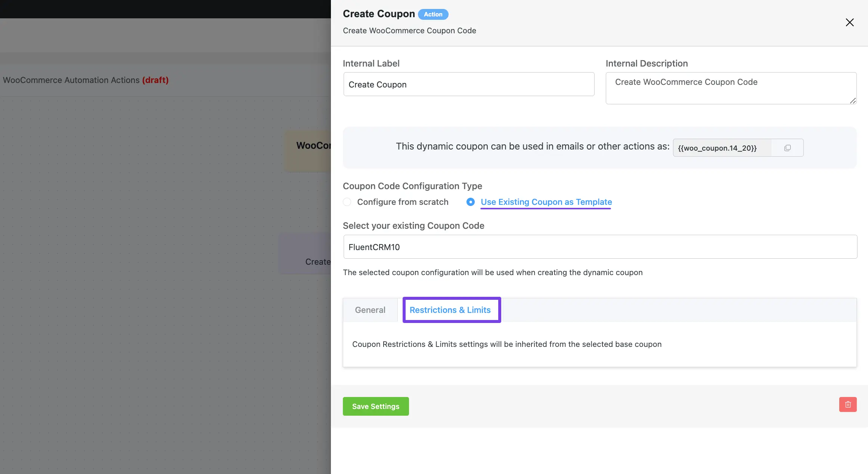Select the Configure from scratch radio button
The height and width of the screenshot is (474, 868).
point(347,201)
